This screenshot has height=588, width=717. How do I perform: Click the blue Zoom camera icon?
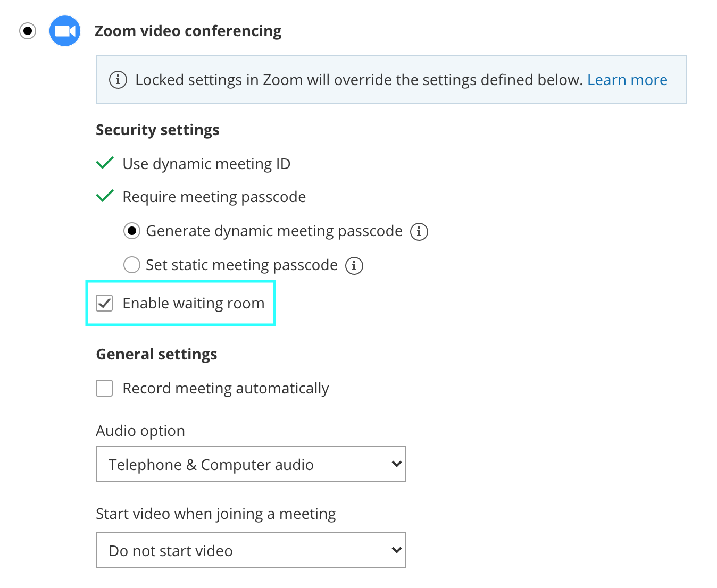point(65,31)
